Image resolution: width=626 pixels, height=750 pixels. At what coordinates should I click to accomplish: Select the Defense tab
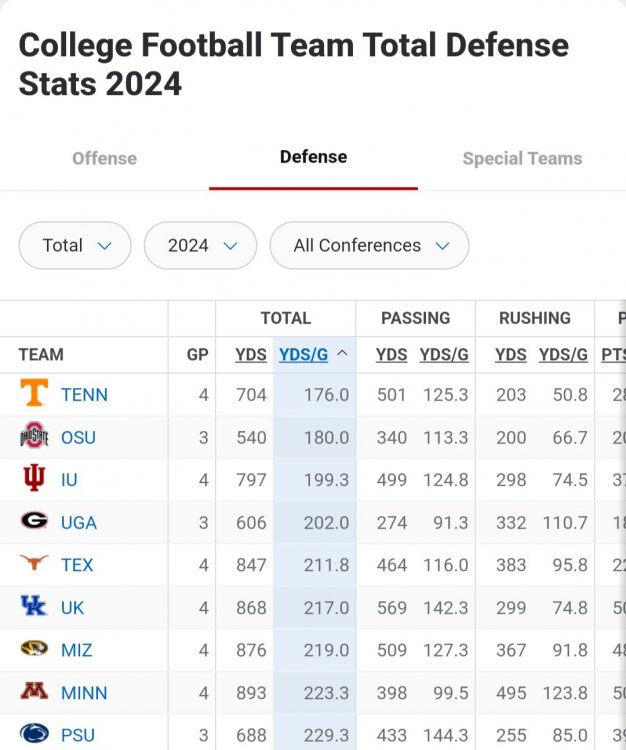pyautogui.click(x=313, y=157)
